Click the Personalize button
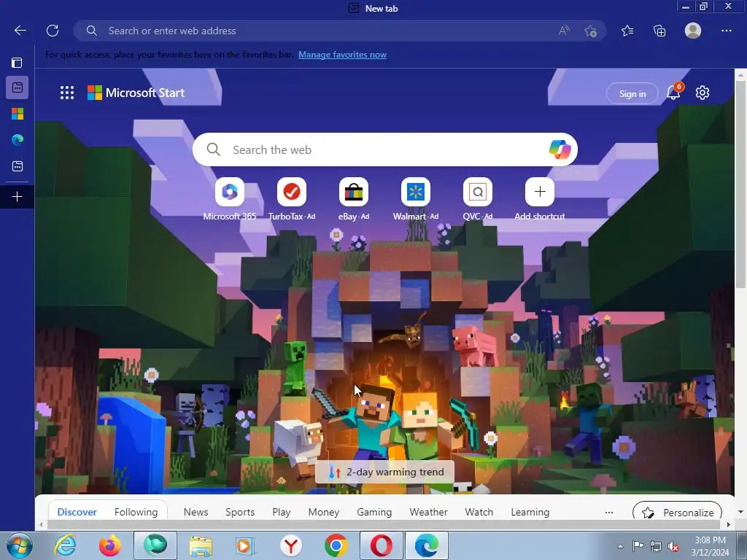The height and width of the screenshot is (560, 747). click(x=677, y=513)
